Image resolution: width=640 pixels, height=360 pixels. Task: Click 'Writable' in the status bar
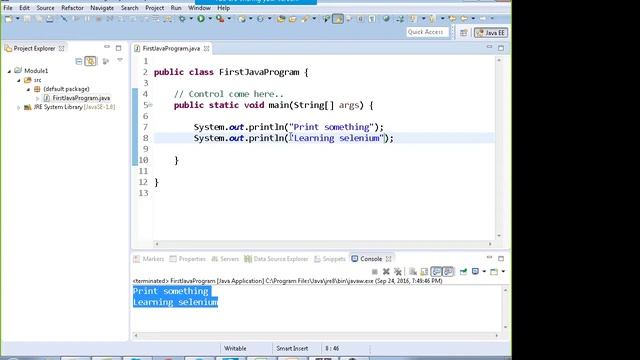(235, 349)
